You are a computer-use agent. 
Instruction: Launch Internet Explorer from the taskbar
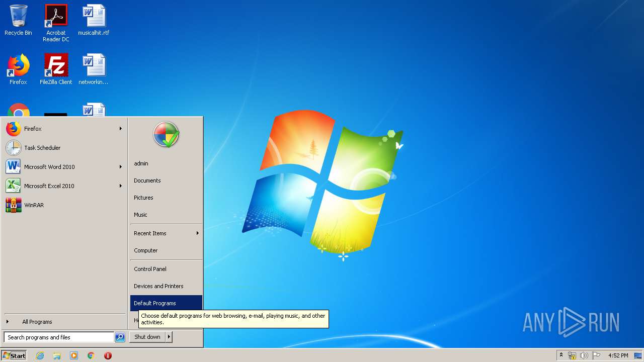(x=40, y=355)
